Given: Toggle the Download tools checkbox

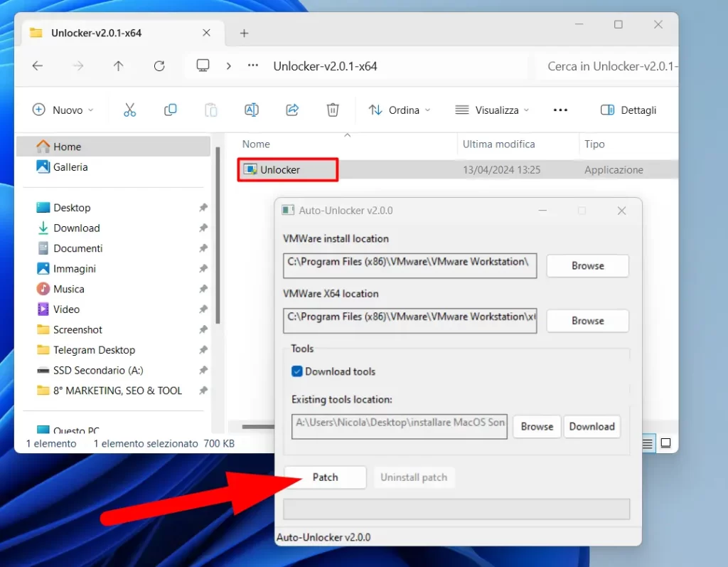Looking at the screenshot, I should 297,371.
